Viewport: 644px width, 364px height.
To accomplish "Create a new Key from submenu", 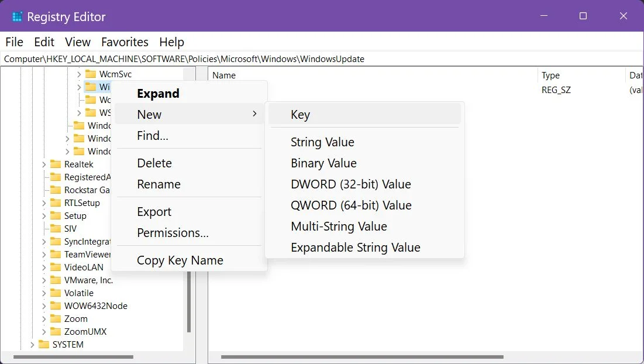I will pyautogui.click(x=364, y=114).
